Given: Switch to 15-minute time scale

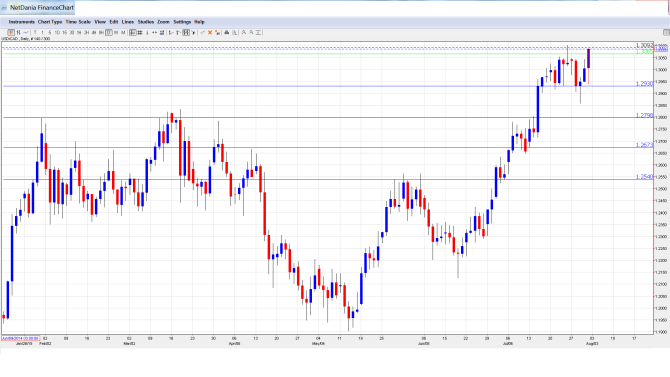Looking at the screenshot, I should click(x=65, y=32).
